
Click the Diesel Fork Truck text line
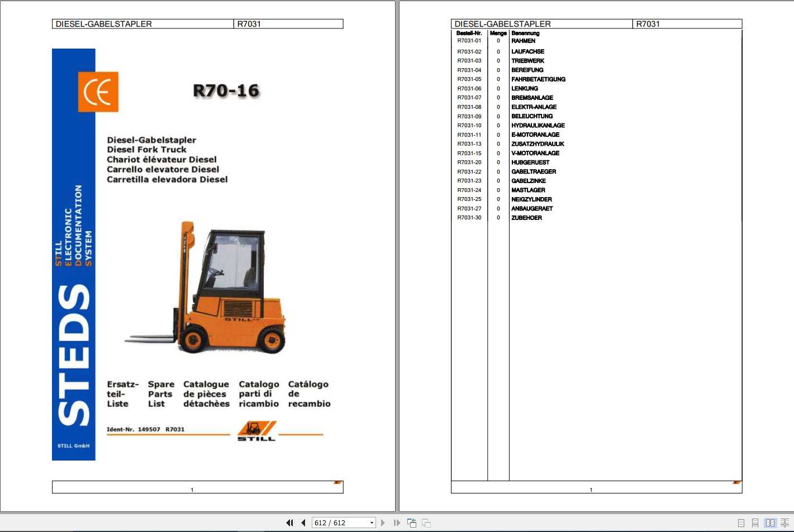147,150
